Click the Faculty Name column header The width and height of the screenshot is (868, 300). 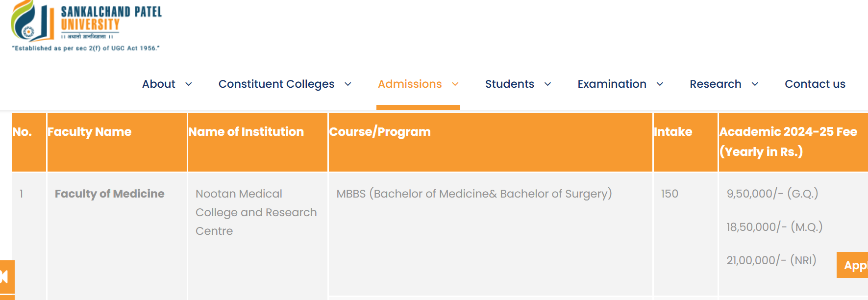click(90, 131)
